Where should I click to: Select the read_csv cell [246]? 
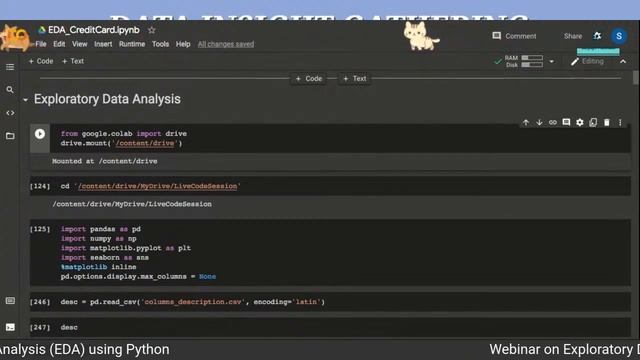pyautogui.click(x=330, y=302)
